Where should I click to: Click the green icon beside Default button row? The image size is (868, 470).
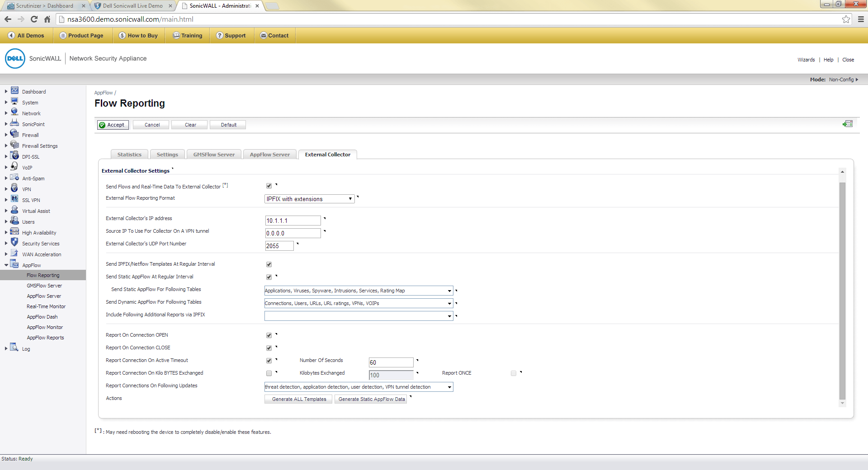[848, 124]
